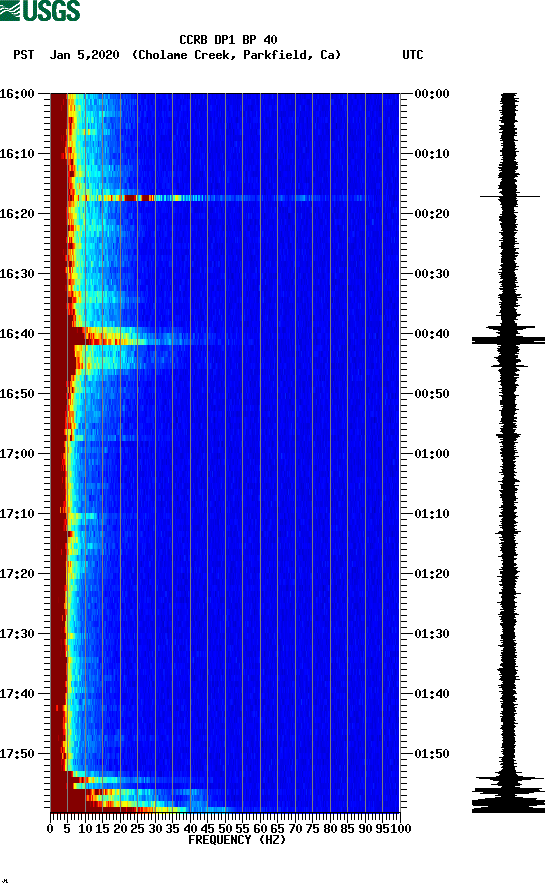Click the location text Cholame Creek, Parkfield, Ca
This screenshot has width=552, height=892.
pyautogui.click(x=236, y=55)
